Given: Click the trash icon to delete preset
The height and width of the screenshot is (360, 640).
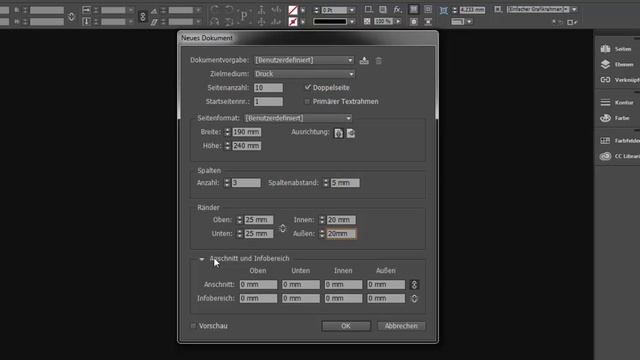Looking at the screenshot, I should [x=379, y=60].
